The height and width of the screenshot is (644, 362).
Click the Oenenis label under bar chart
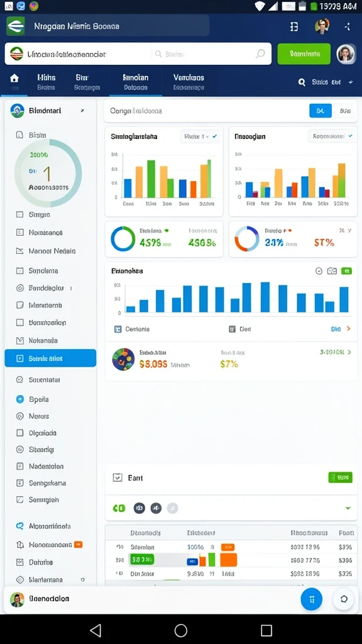coord(138,329)
